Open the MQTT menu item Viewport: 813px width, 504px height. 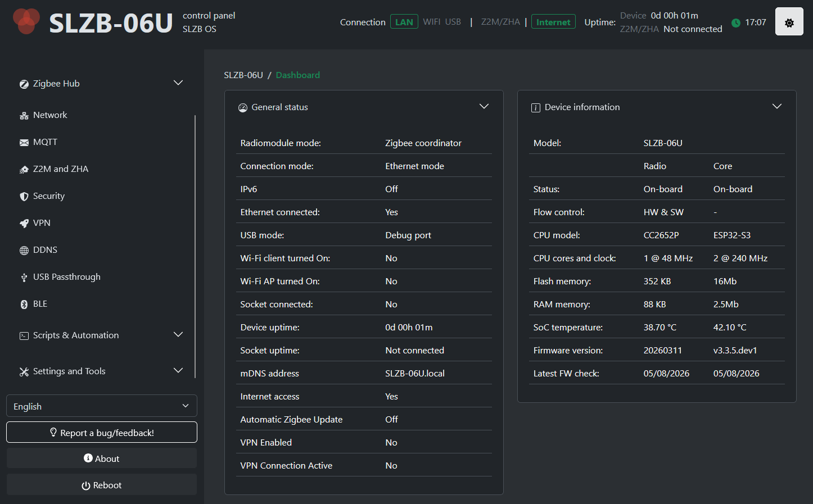[45, 142]
